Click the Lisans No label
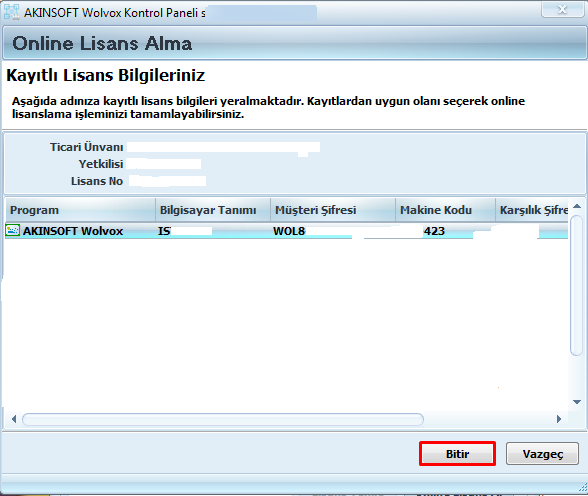The width and height of the screenshot is (588, 496). (97, 181)
